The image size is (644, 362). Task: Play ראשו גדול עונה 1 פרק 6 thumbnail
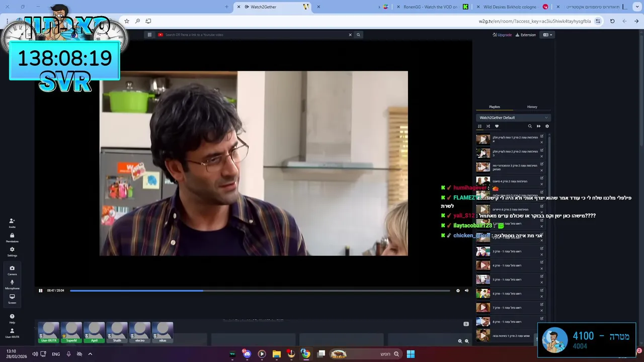[483, 293]
